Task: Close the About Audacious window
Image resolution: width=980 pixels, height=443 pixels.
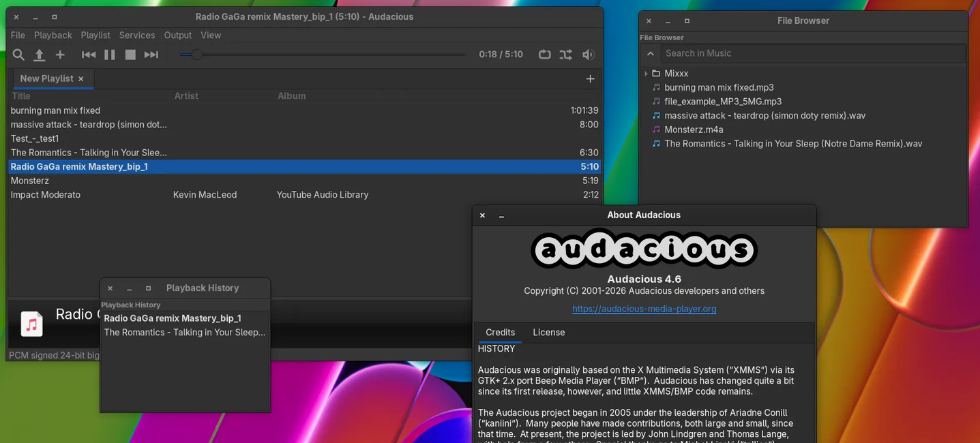Action: 482,215
